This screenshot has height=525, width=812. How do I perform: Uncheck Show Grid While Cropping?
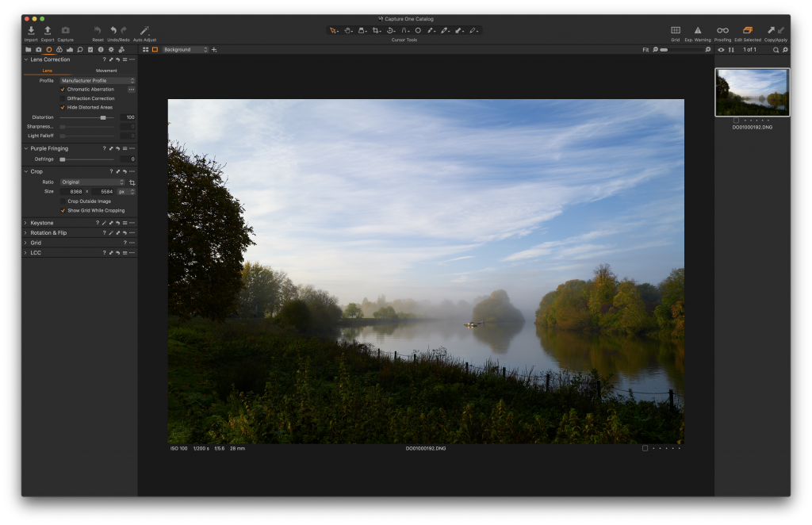[x=63, y=211]
